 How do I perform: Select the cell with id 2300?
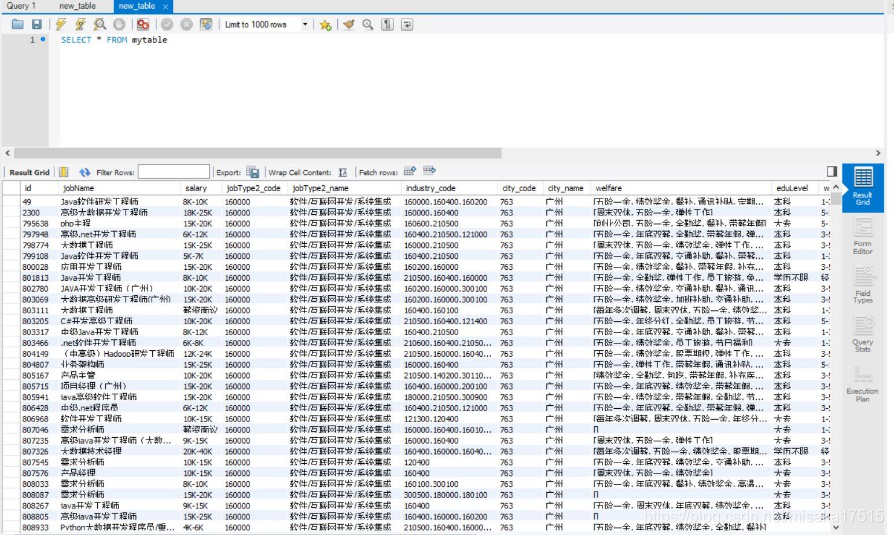[x=39, y=212]
